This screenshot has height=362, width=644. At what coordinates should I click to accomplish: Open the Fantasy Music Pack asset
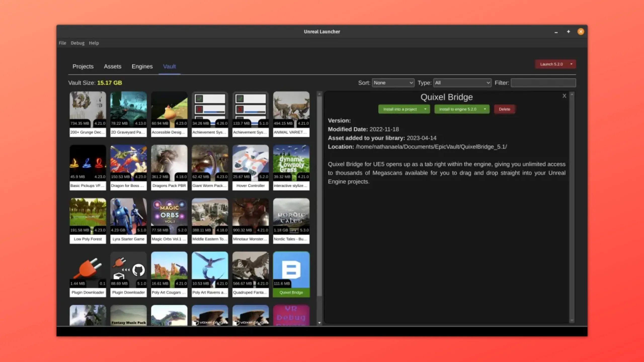(129, 315)
